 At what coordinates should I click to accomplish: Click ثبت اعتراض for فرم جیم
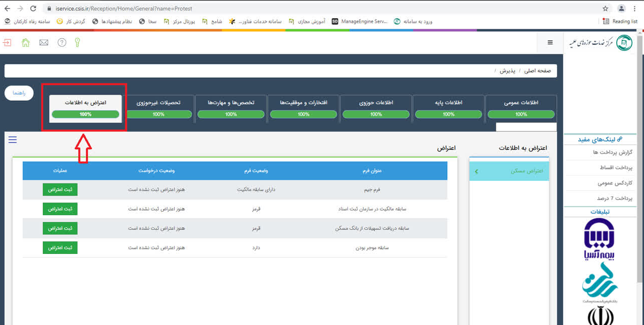tap(60, 190)
